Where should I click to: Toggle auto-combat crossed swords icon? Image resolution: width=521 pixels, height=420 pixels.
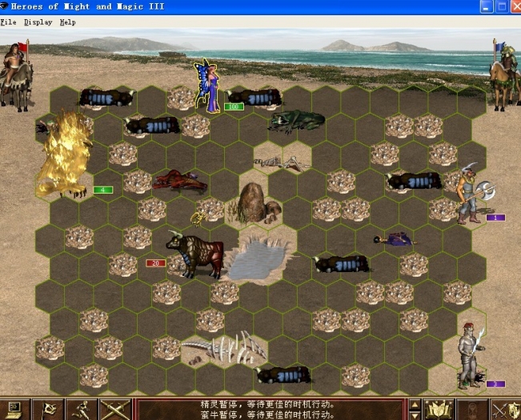click(115, 410)
